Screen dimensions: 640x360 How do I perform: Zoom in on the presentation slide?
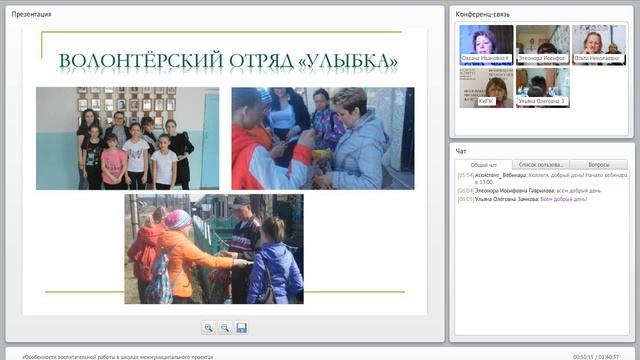208,328
